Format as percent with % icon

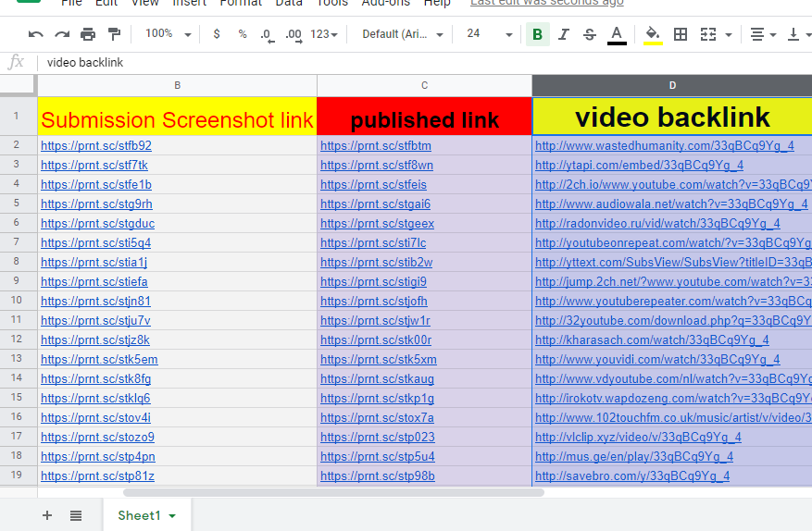pyautogui.click(x=242, y=34)
